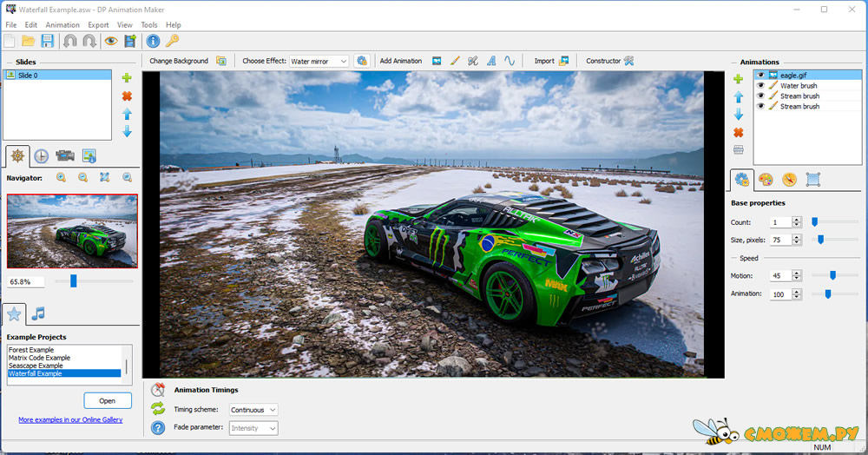Click the Change Background image icon
Image resolution: width=868 pixels, height=455 pixels.
pos(220,61)
